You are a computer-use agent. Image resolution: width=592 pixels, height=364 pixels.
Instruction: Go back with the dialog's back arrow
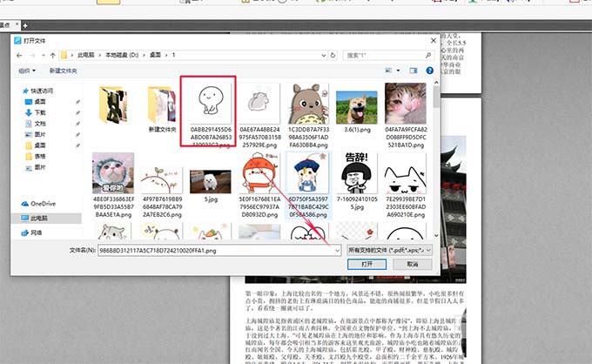19,55
